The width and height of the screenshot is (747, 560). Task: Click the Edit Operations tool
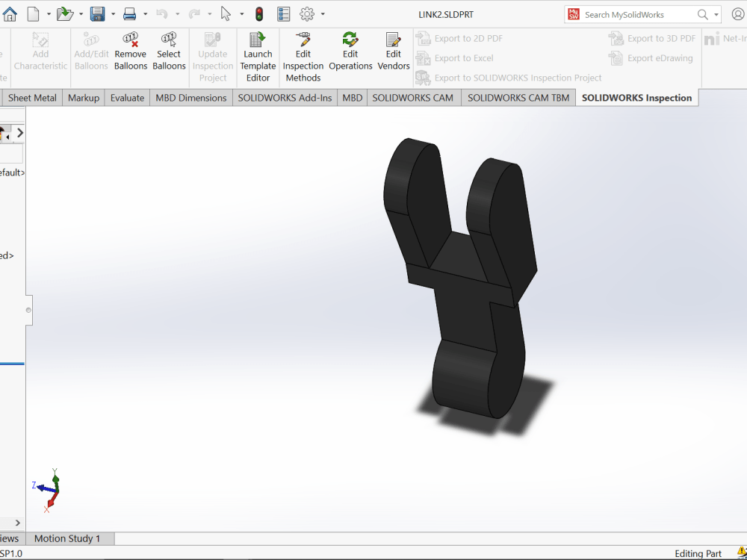point(350,54)
